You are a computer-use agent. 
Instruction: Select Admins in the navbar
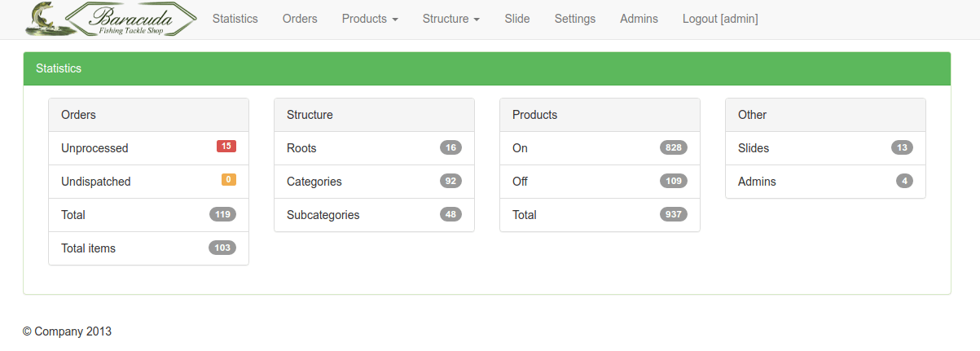(639, 19)
